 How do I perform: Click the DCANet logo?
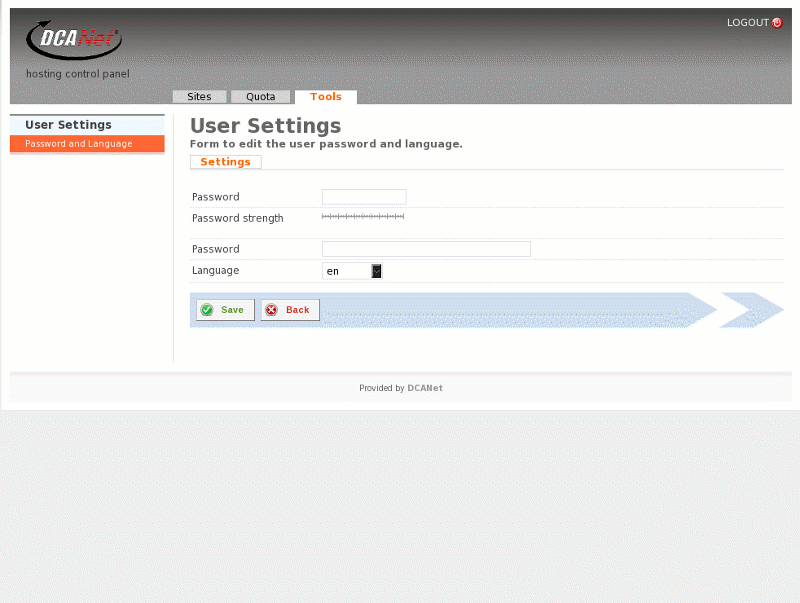(x=73, y=41)
